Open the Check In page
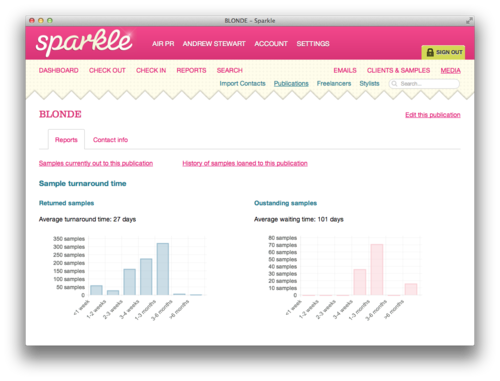This screenshot has height=381, width=500. tap(151, 70)
